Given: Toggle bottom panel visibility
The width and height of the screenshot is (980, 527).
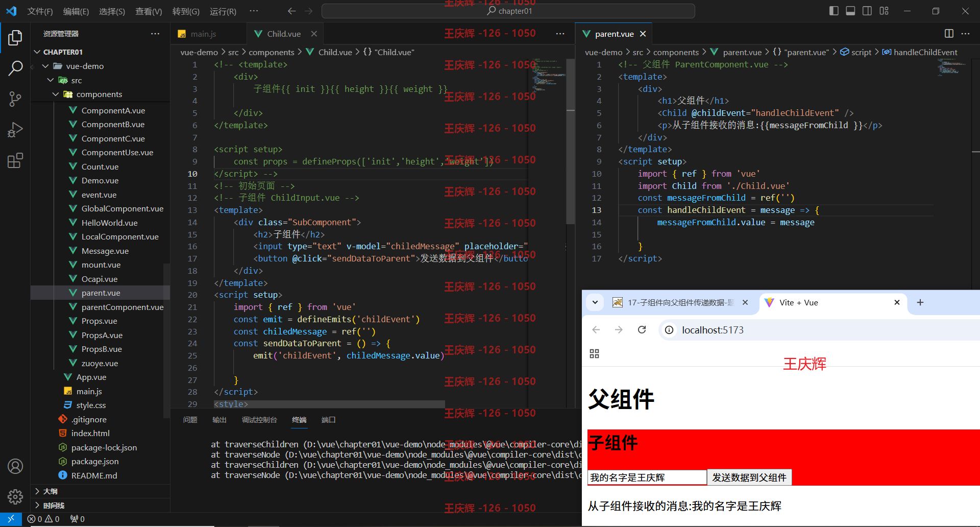Looking at the screenshot, I should pyautogui.click(x=850, y=11).
